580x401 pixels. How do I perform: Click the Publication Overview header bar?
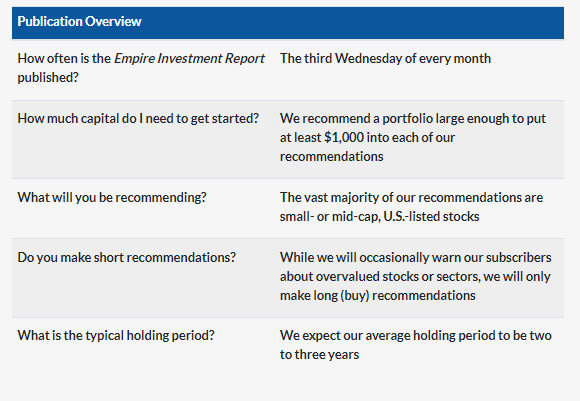pyautogui.click(x=288, y=23)
